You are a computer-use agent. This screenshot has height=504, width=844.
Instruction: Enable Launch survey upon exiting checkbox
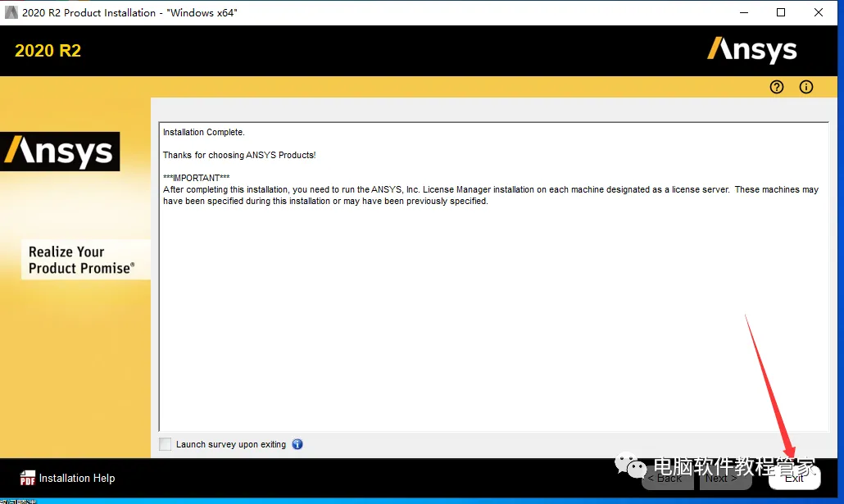coord(166,444)
